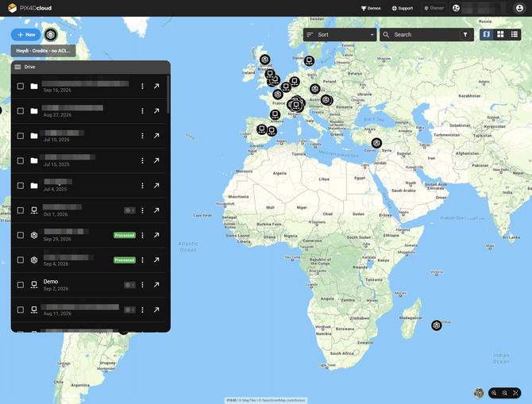Select the map marker near Cyprus
532x404 pixels.
376,143
